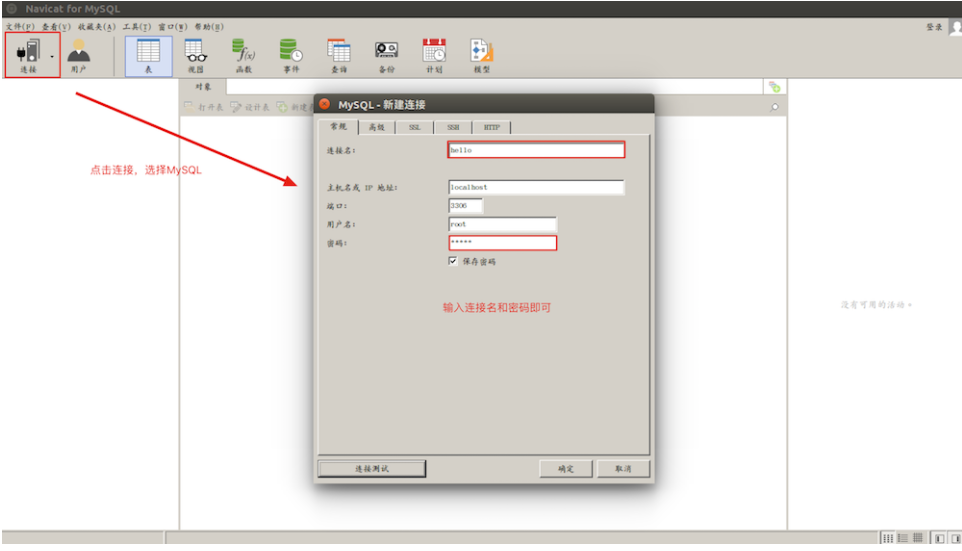The image size is (962, 551).
Task: Click the 设计表 design table button
Action: click(250, 107)
